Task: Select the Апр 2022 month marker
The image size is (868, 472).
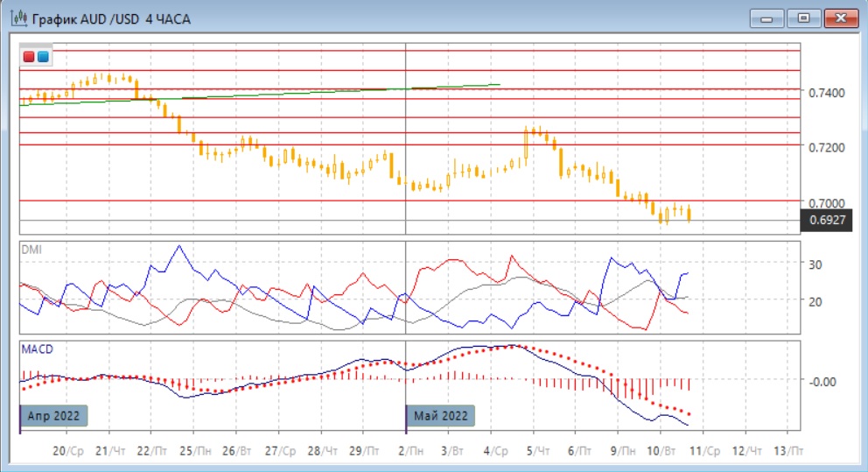Action: pyautogui.click(x=54, y=415)
